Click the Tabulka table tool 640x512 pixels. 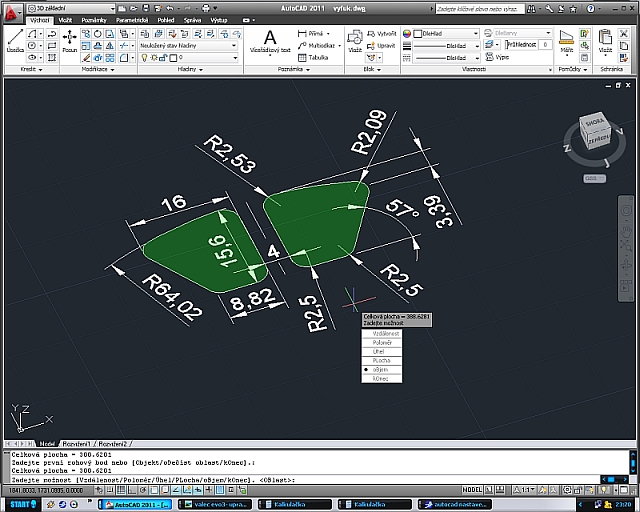point(313,58)
